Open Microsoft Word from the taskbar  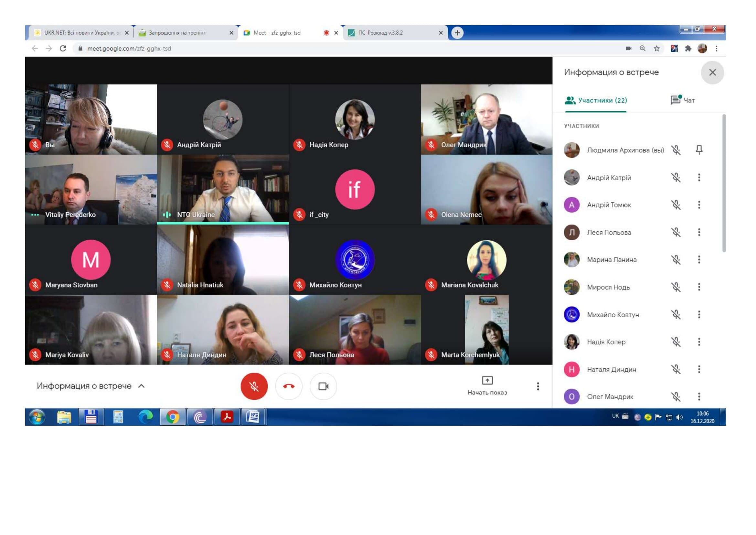(252, 417)
